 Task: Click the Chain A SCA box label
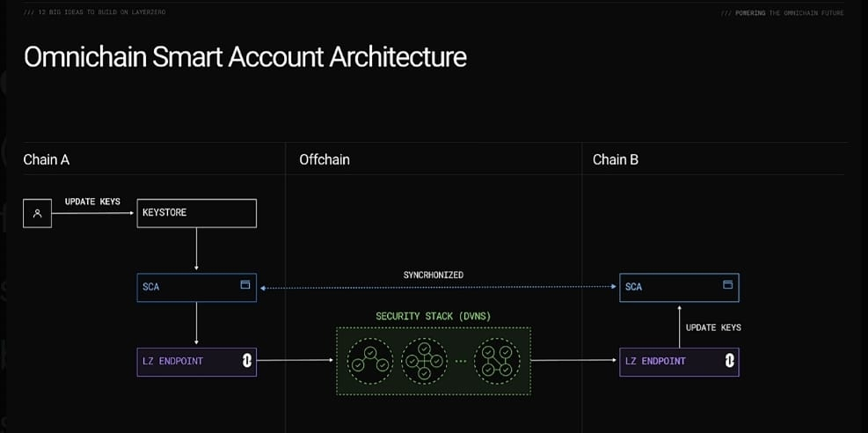(x=151, y=287)
